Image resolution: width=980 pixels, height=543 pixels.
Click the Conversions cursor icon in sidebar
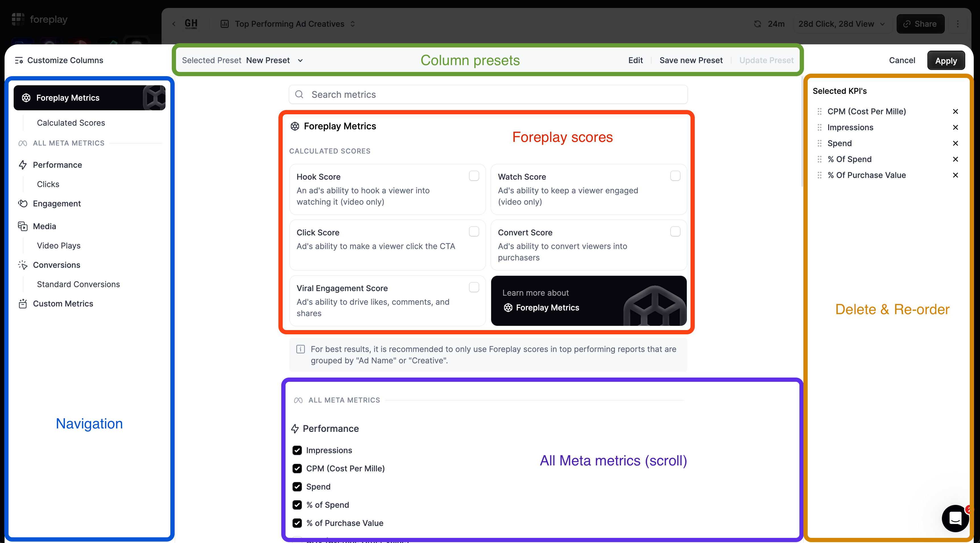point(23,265)
